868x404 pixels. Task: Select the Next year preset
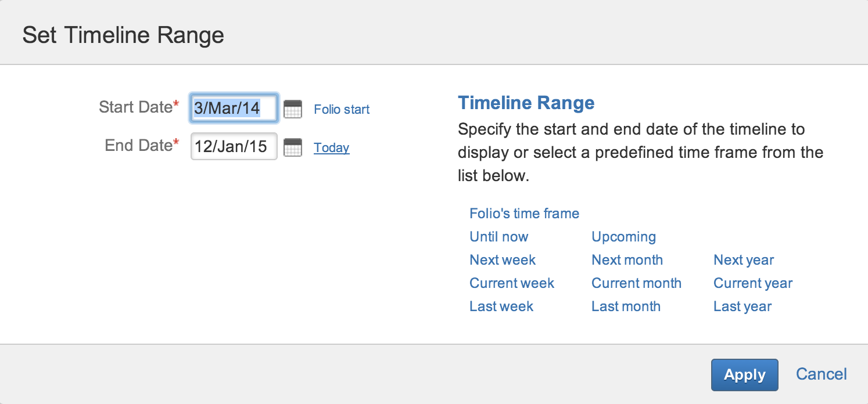coord(744,260)
